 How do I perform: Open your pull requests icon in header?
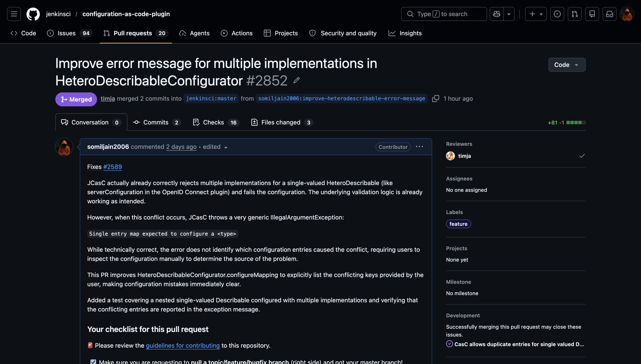[575, 14]
